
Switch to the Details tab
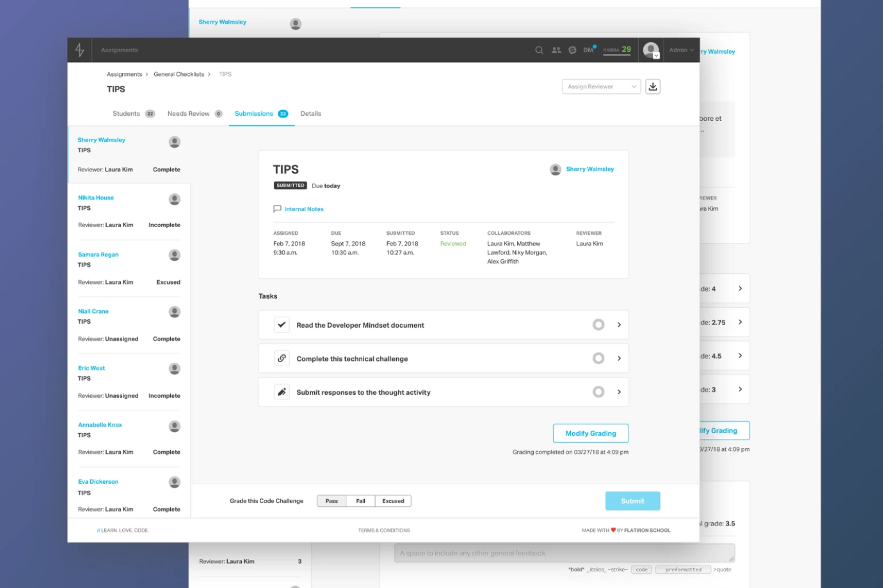311,113
